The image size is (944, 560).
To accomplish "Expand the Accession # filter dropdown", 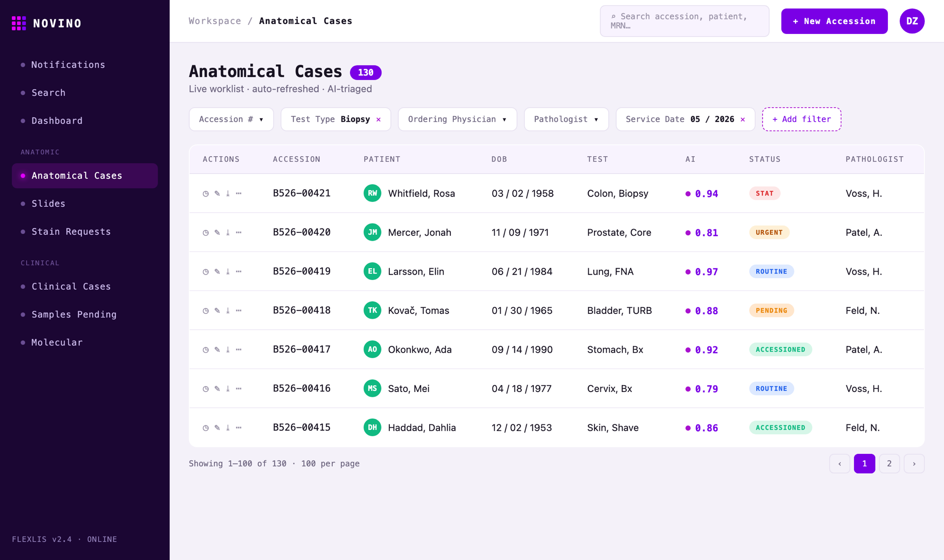I will (231, 119).
